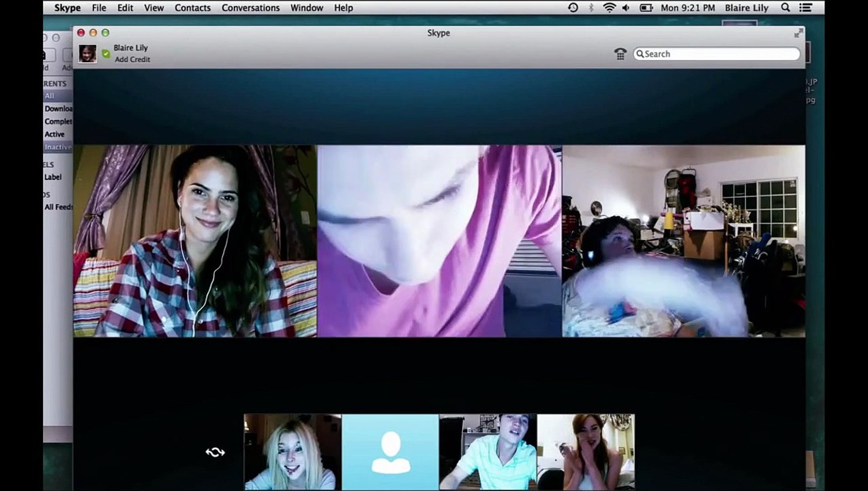Open the View menu
This screenshot has height=491, width=868.
(x=153, y=8)
